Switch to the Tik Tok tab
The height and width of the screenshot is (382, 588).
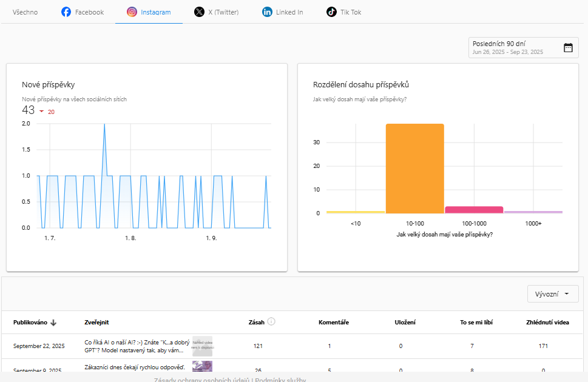pyautogui.click(x=344, y=12)
